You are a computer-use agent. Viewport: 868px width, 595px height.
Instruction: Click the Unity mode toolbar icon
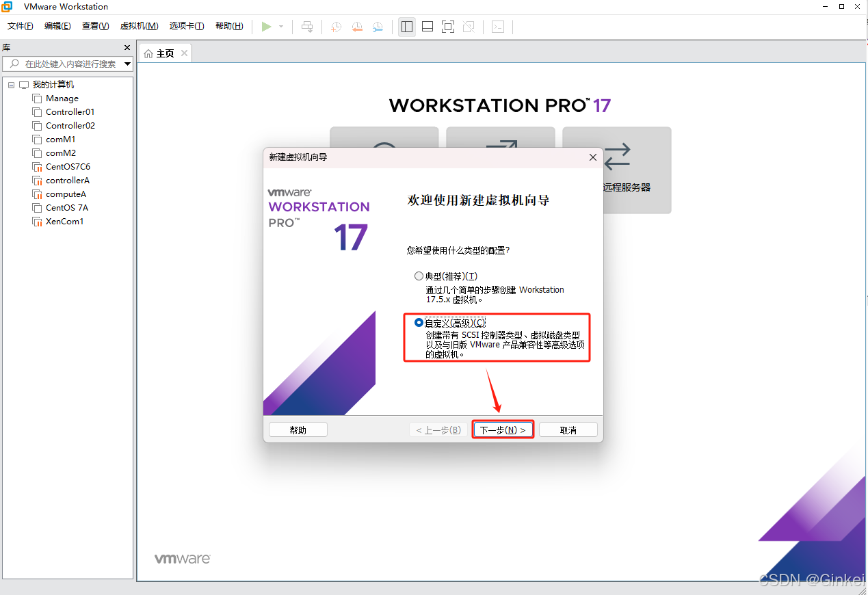469,27
